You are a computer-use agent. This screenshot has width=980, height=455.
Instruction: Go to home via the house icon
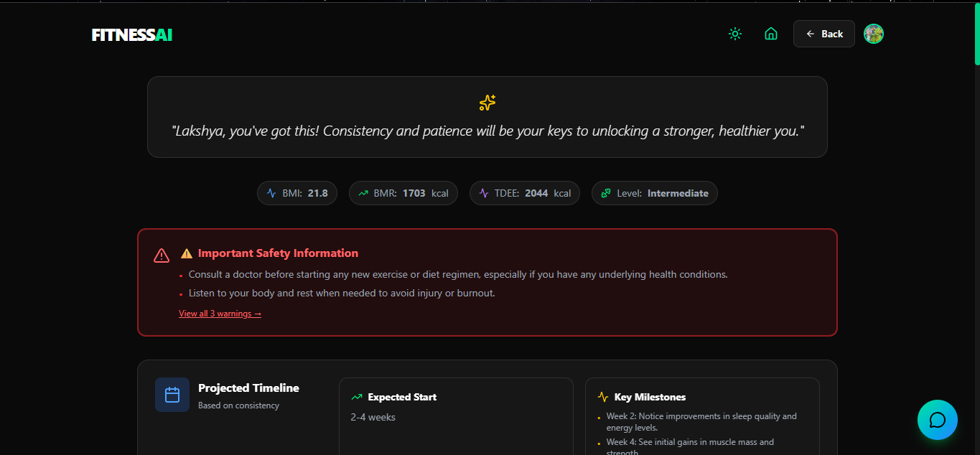click(771, 34)
